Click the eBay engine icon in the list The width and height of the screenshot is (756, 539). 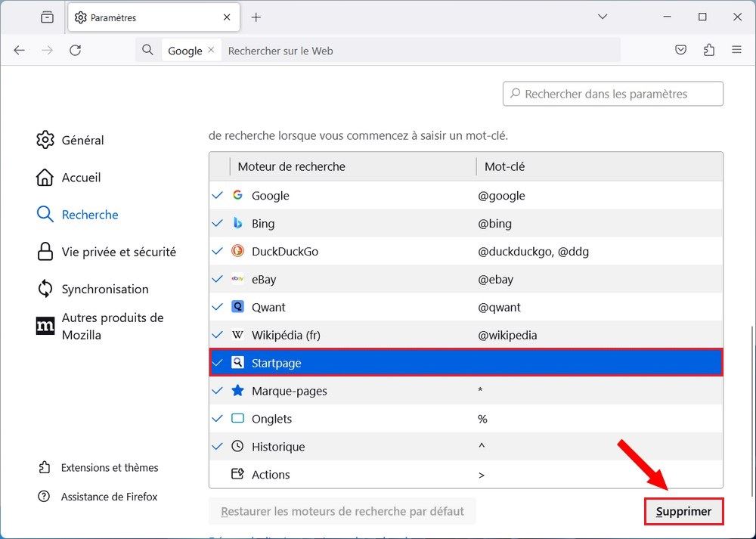[x=239, y=279]
